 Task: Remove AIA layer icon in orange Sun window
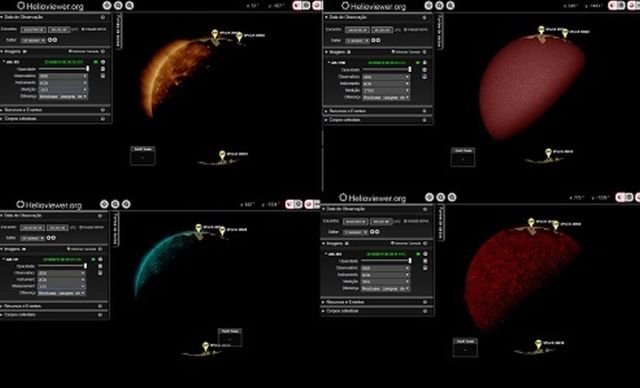pyautogui.click(x=103, y=62)
